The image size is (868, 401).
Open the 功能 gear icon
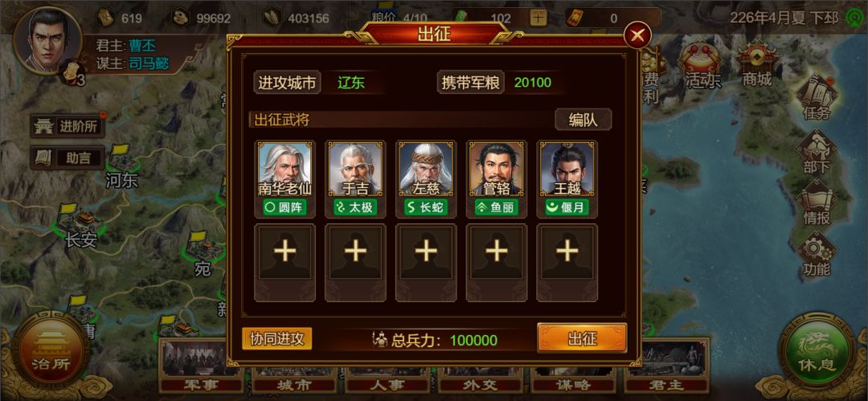(817, 254)
